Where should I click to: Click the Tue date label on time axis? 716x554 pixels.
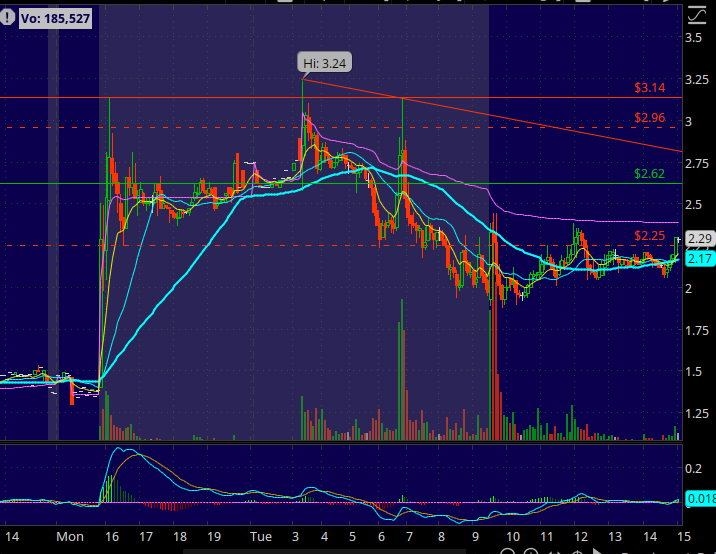click(x=261, y=537)
